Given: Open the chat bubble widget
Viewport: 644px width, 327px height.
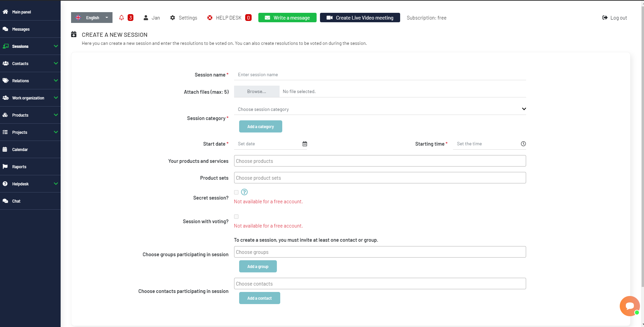Looking at the screenshot, I should pyautogui.click(x=629, y=306).
